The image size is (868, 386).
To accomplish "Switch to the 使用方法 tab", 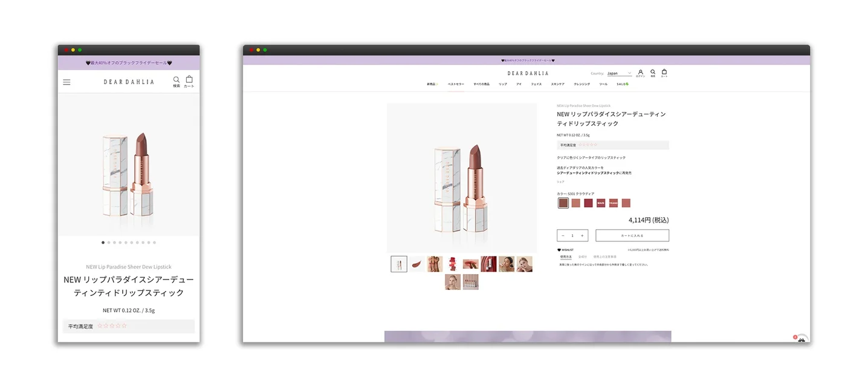I will click(x=566, y=257).
